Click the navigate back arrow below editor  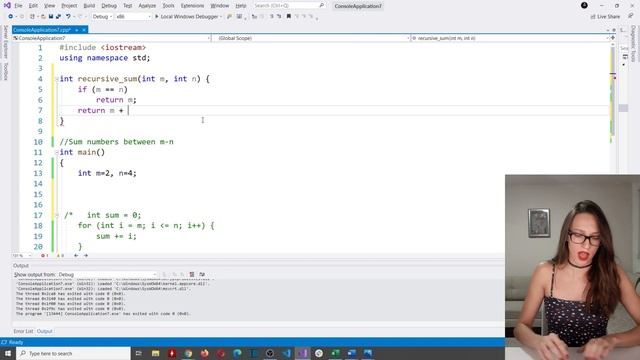pos(76,256)
